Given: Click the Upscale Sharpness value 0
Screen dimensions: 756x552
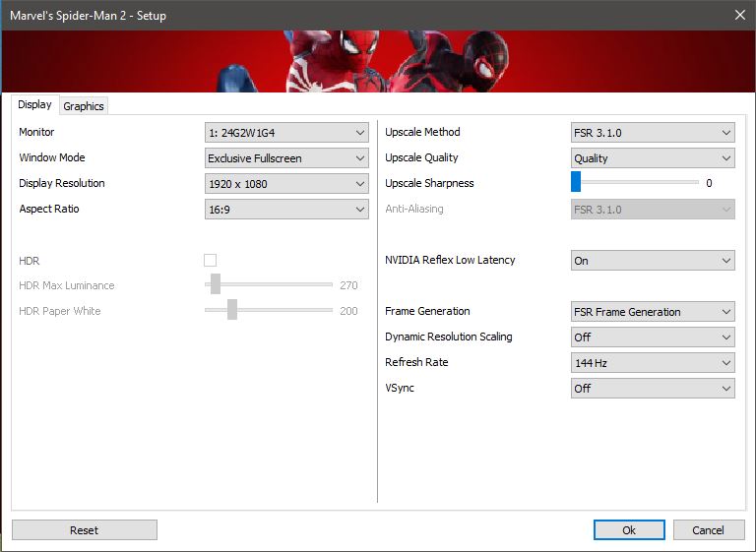Looking at the screenshot, I should pos(709,183).
